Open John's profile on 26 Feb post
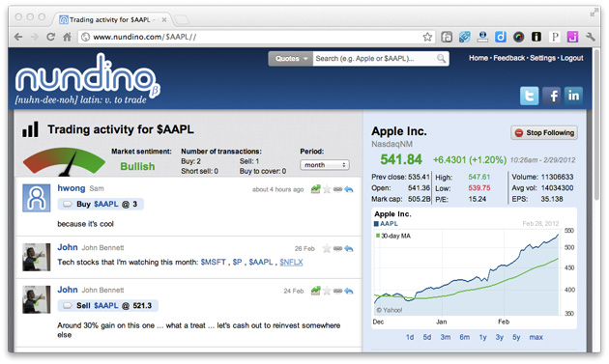This screenshot has width=609, height=364. (68, 247)
